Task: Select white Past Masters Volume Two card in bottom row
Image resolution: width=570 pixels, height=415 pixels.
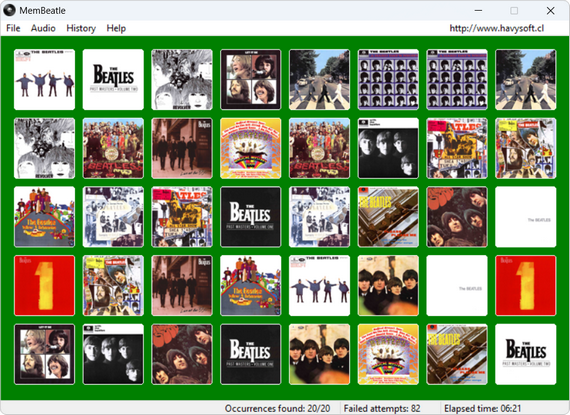Action: (526, 354)
